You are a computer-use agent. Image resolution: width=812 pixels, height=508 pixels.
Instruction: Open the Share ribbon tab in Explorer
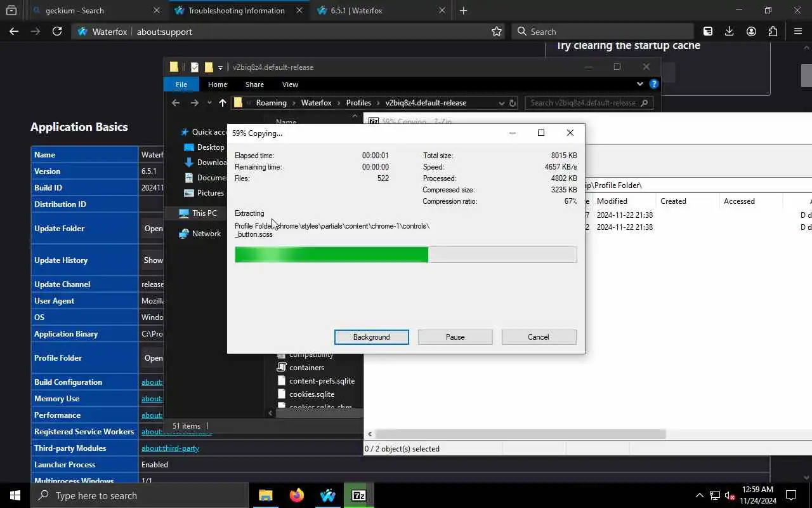click(254, 84)
